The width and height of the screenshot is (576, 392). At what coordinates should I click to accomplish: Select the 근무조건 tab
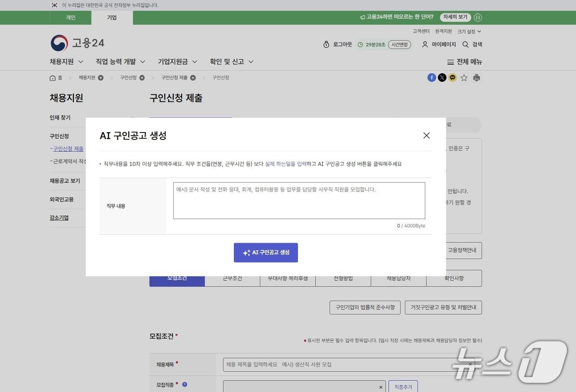tap(232, 278)
